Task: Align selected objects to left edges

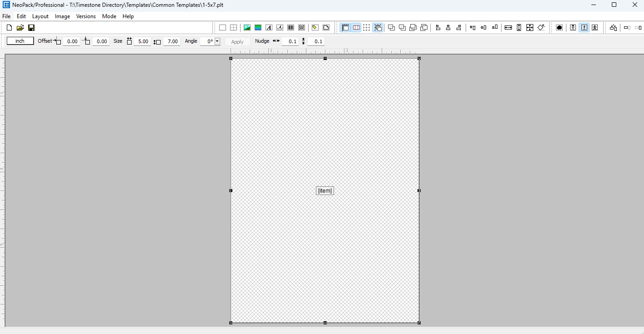Action: [438, 28]
